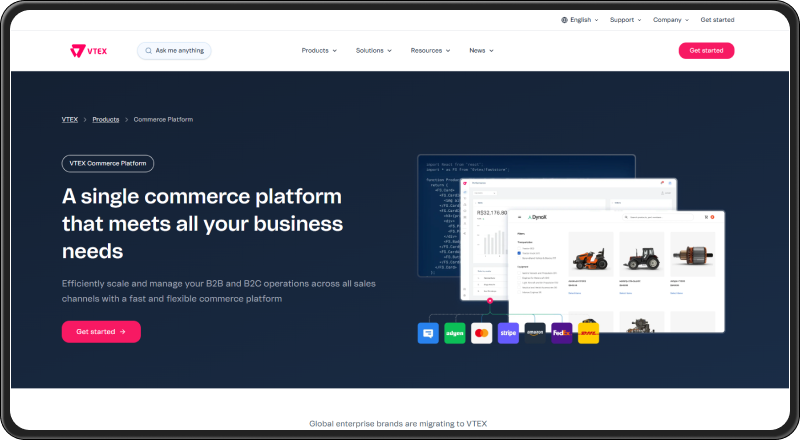Click the hero headline text
Screen dimensions: 800x440
(203, 224)
